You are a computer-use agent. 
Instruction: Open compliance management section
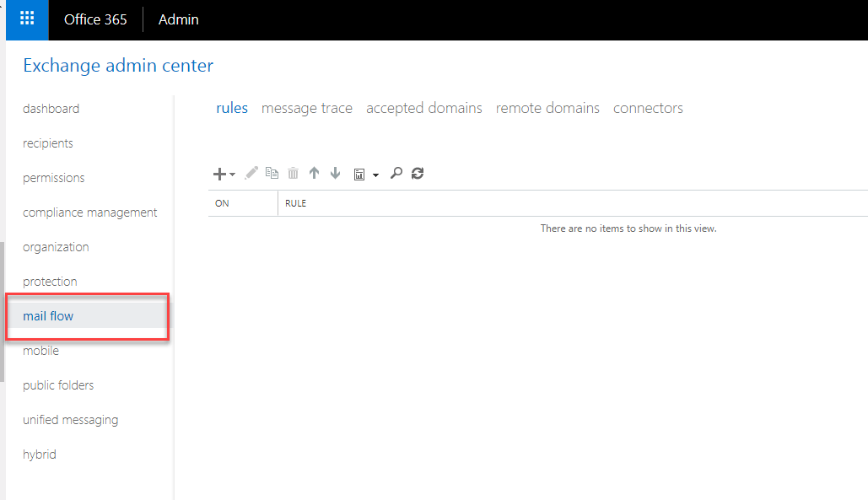pyautogui.click(x=90, y=212)
